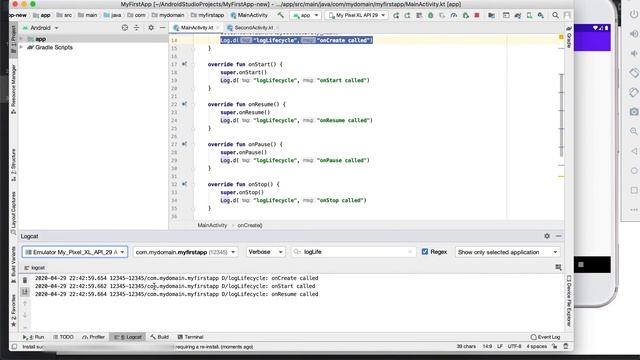Expand the app module tree node
Image resolution: width=640 pixels, height=360 pixels.
click(x=21, y=39)
